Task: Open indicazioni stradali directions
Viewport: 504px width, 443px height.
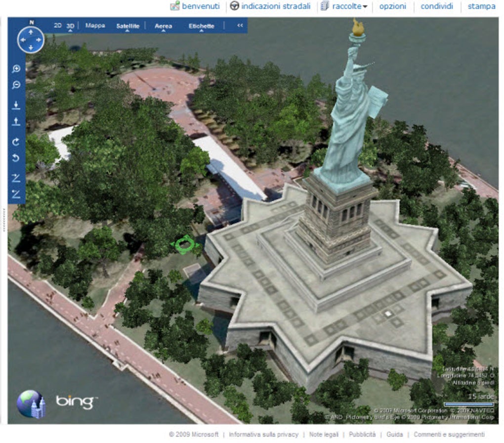Action: pos(276,6)
